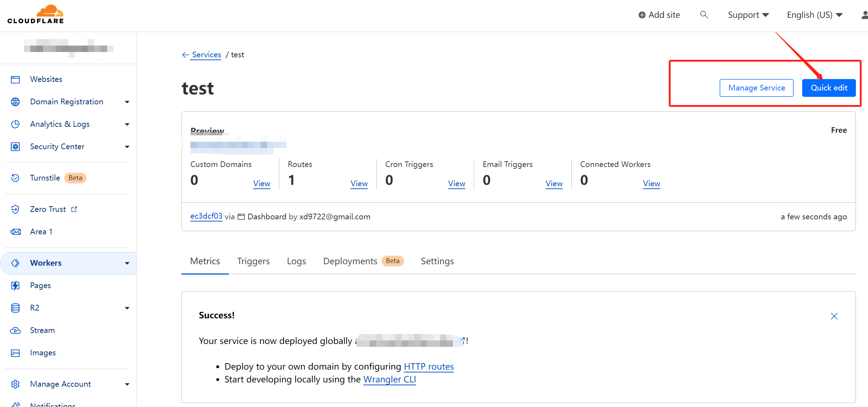Click the Turnstile icon

click(15, 178)
